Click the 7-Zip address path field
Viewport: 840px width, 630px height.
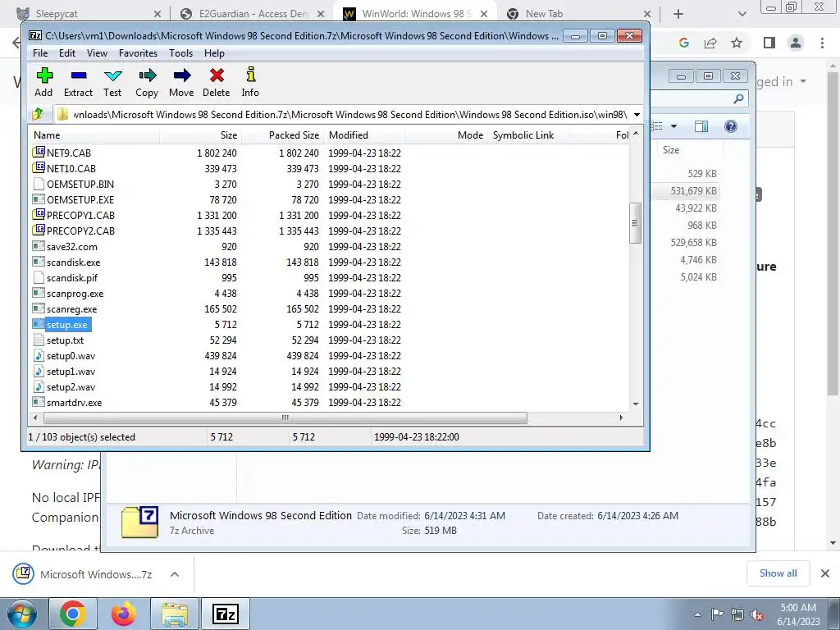coord(343,115)
